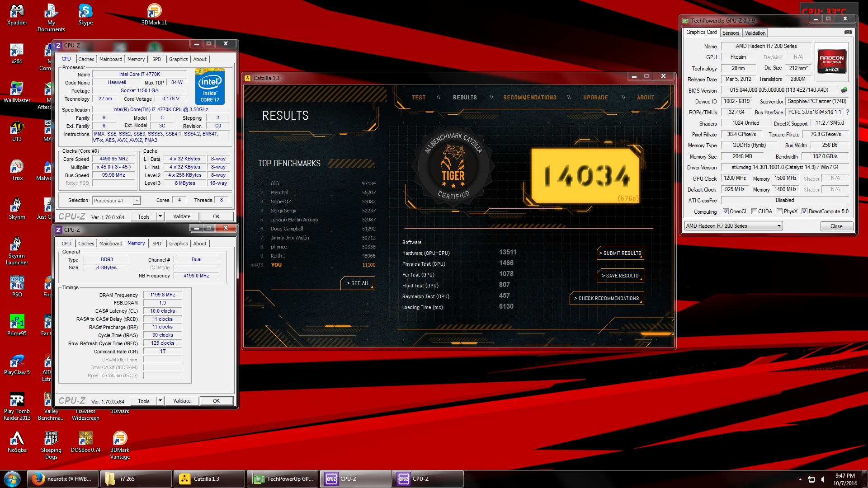Open PlayClaw 5 desktop icon
The height and width of the screenshot is (488, 868).
click(x=17, y=364)
